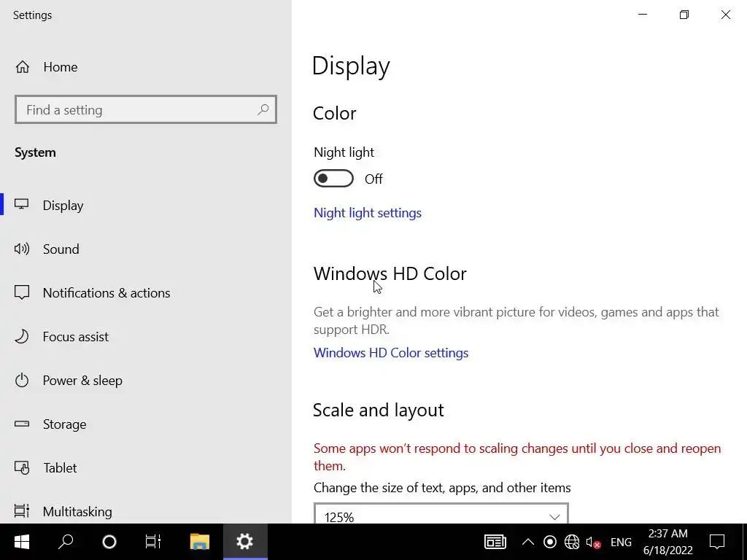Click the Off label next to Night light
This screenshot has width=747, height=560.
373,179
